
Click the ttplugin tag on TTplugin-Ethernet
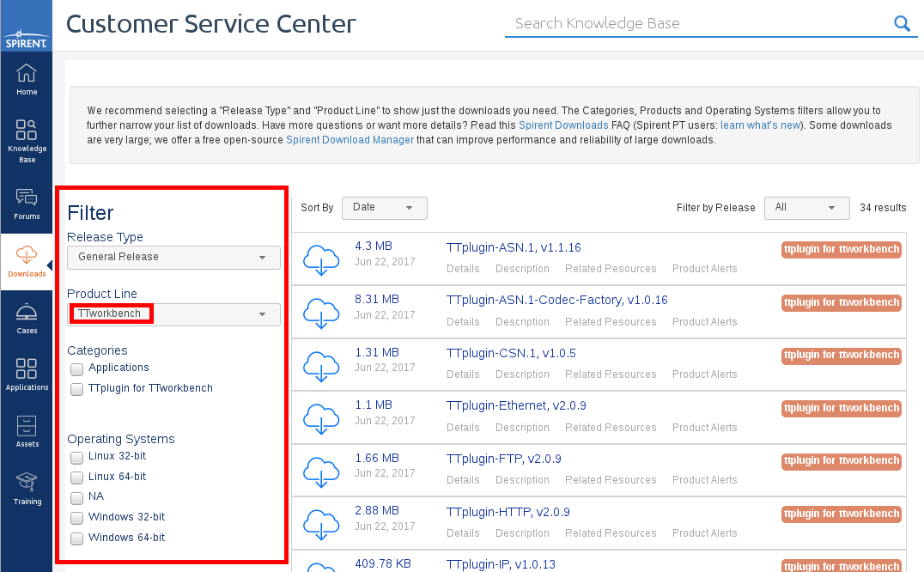pyautogui.click(x=842, y=408)
